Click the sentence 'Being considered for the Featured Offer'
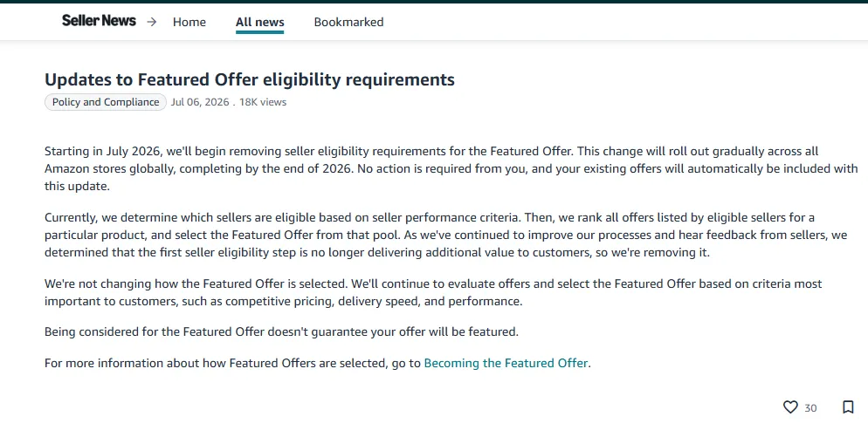Image resolution: width=868 pixels, height=437 pixels. [x=281, y=332]
